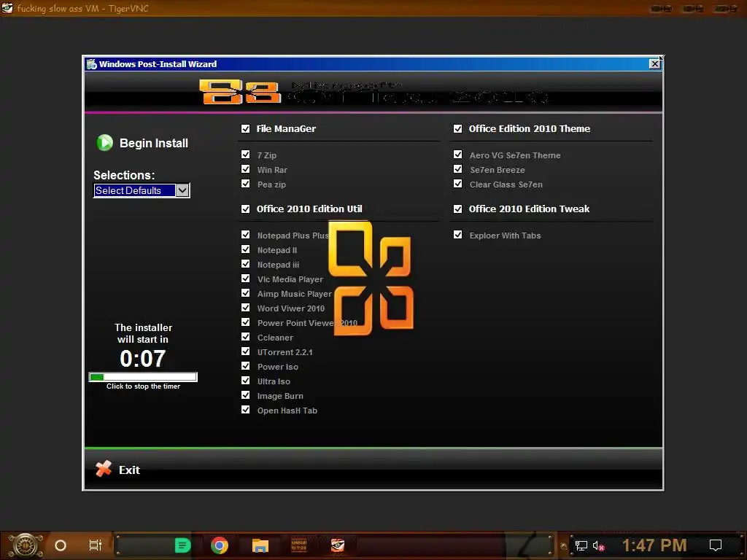Image resolution: width=747 pixels, height=560 pixels.
Task: Uncheck the 7 Zip checkbox
Action: coord(245,155)
